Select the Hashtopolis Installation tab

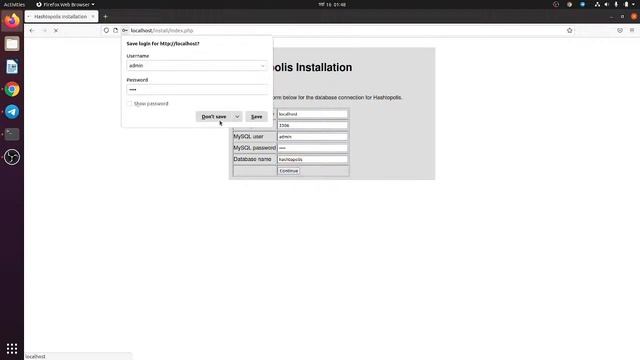coord(60,17)
